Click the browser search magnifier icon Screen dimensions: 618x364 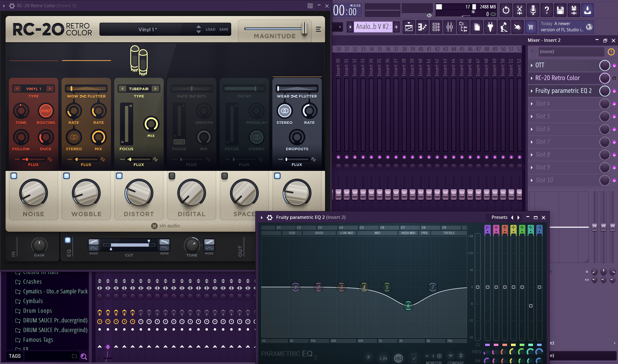point(84,356)
